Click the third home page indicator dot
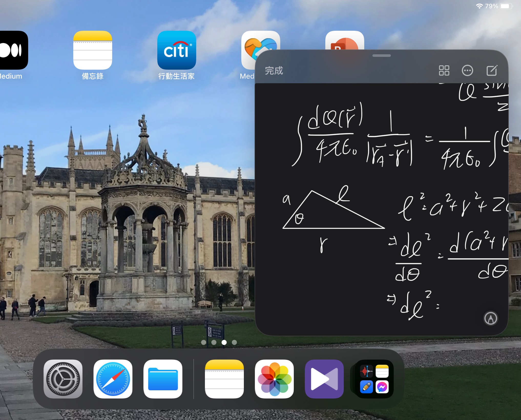The image size is (521, 420). tap(224, 342)
